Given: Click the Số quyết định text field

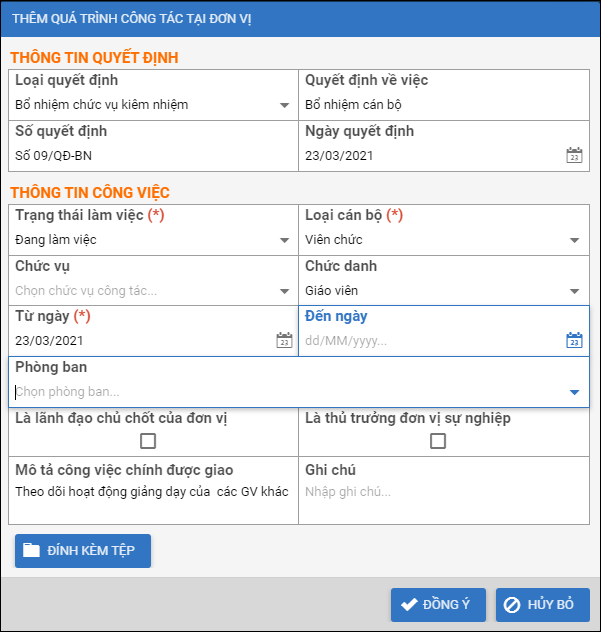Looking at the screenshot, I should 150,155.
